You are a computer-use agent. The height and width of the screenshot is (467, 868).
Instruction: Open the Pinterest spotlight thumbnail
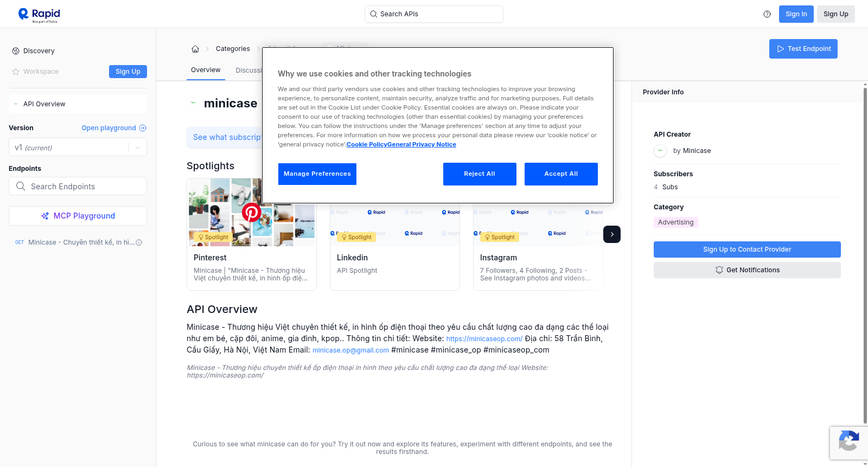252,212
